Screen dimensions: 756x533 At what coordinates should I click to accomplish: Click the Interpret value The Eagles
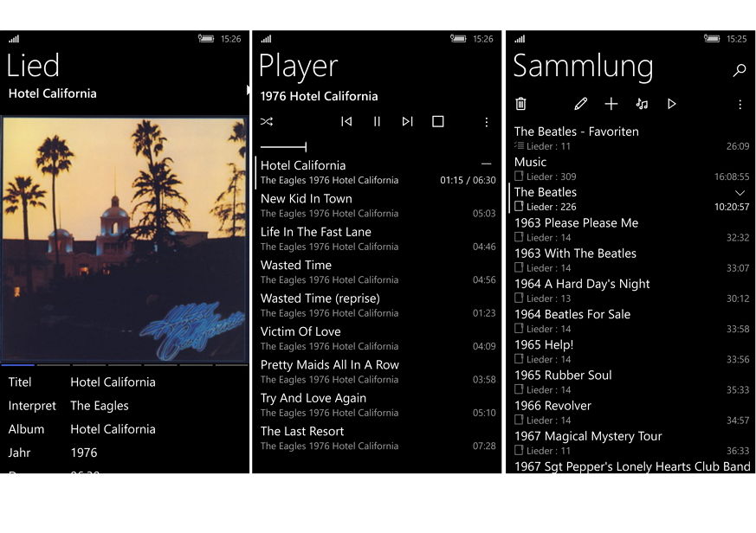[100, 406]
